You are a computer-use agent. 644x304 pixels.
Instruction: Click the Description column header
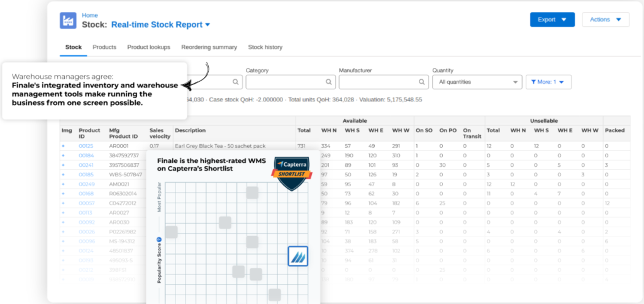coord(190,130)
